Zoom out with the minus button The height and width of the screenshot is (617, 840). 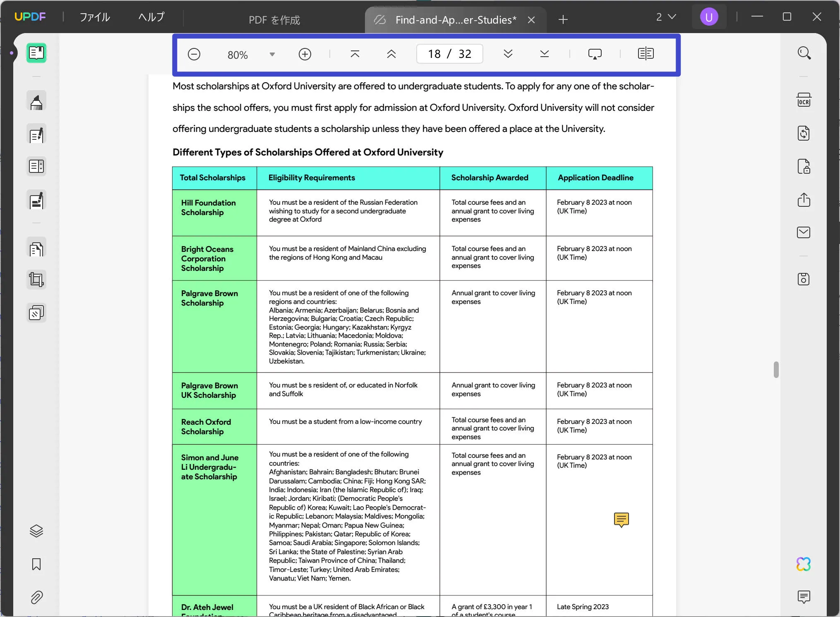coord(194,54)
